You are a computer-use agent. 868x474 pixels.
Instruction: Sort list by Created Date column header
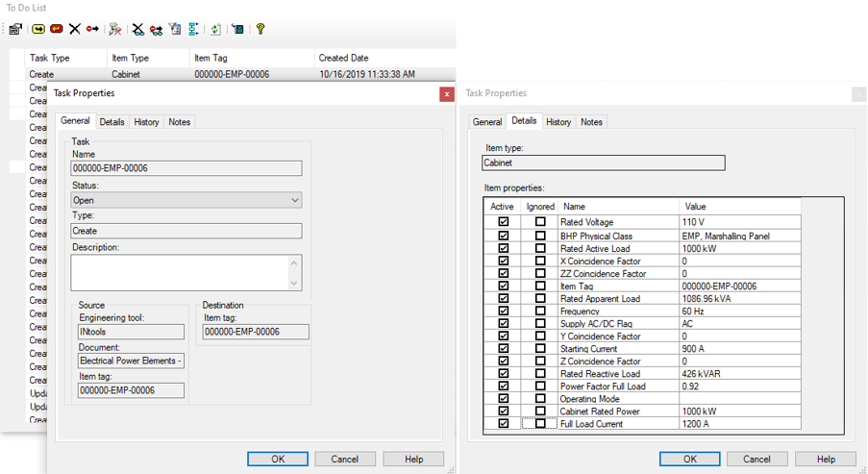point(342,58)
